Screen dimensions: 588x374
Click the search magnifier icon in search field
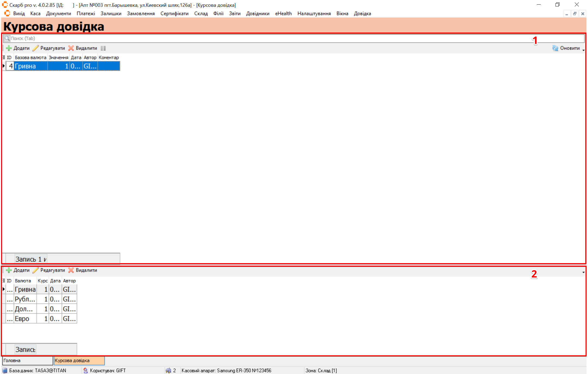tap(7, 38)
